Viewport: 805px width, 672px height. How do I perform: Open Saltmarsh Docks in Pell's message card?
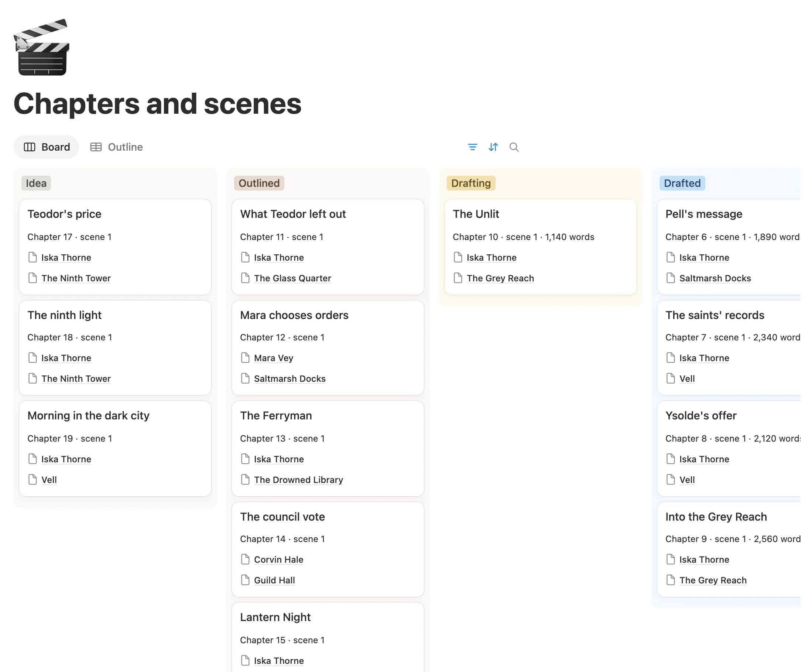tap(715, 278)
